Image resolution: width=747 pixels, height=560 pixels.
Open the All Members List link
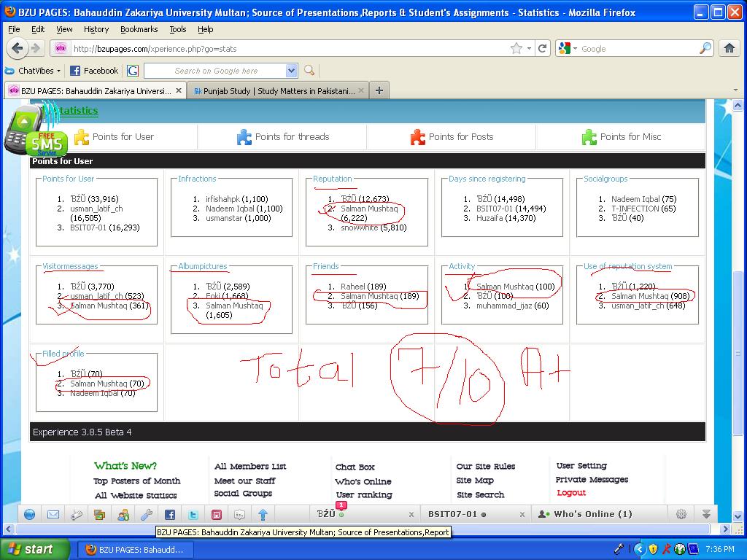(x=250, y=467)
